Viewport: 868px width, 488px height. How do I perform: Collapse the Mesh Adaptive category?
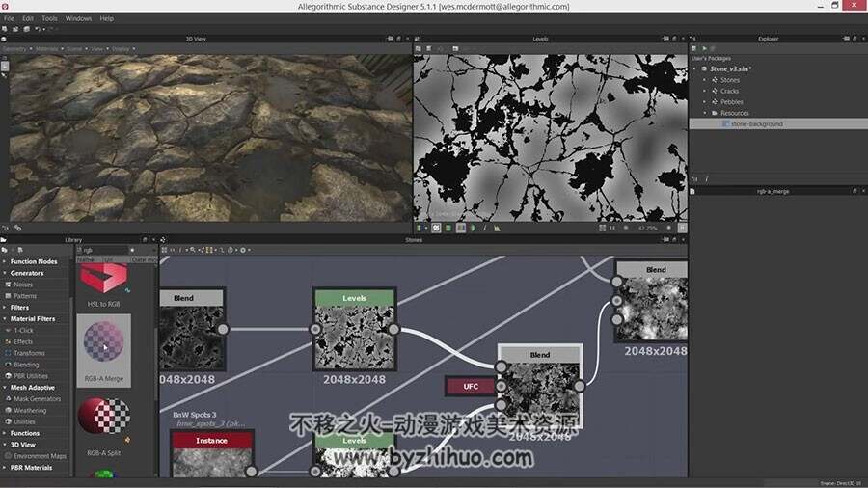coord(5,388)
